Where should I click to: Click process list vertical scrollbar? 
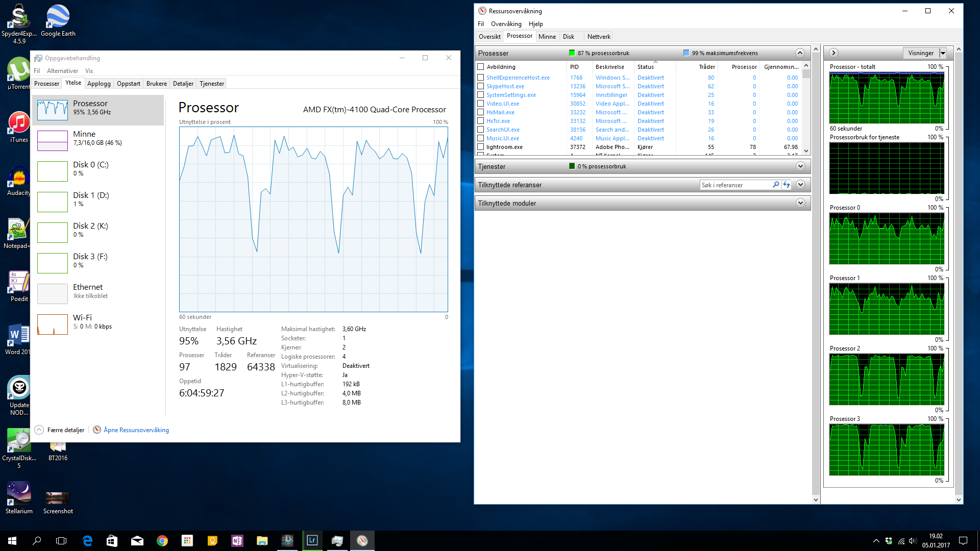806,108
